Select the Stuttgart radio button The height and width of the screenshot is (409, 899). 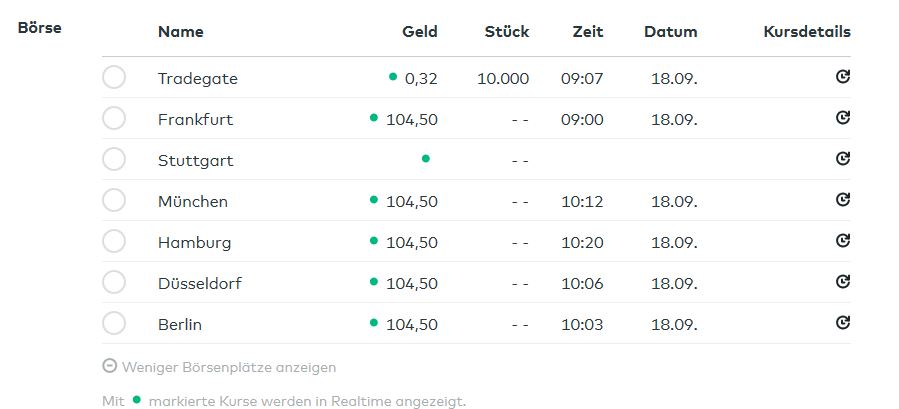pos(114,159)
